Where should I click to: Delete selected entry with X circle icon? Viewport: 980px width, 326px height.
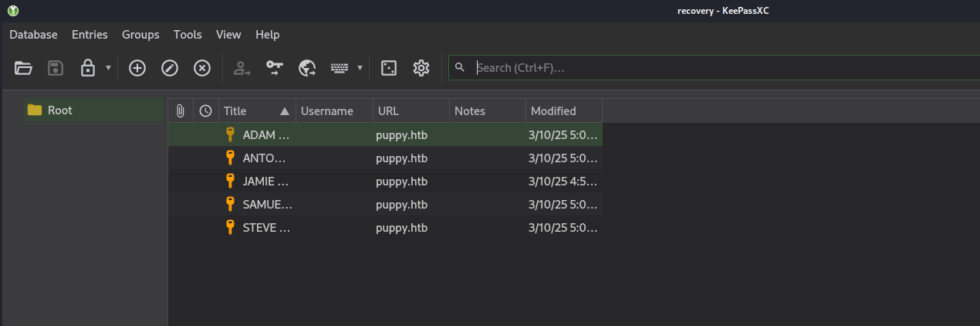click(x=202, y=68)
